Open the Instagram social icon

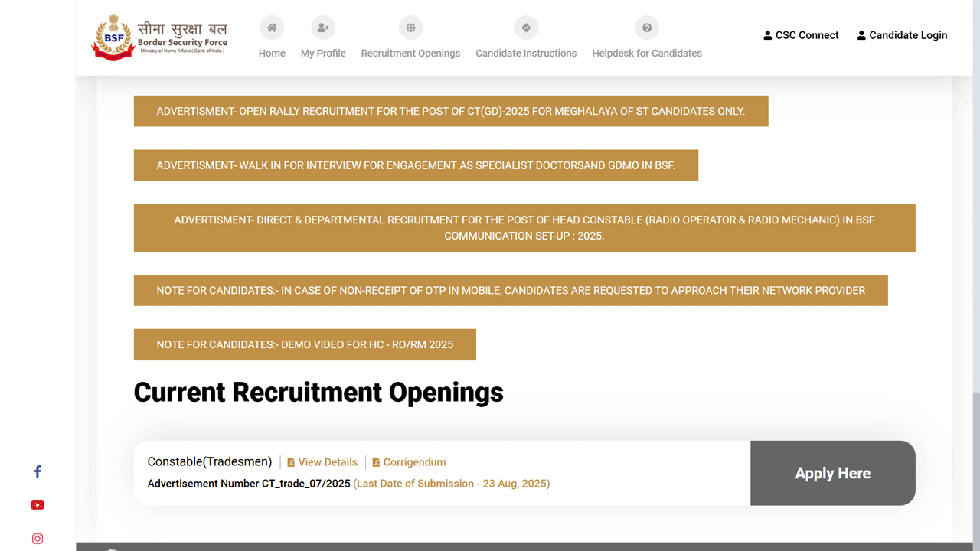38,539
